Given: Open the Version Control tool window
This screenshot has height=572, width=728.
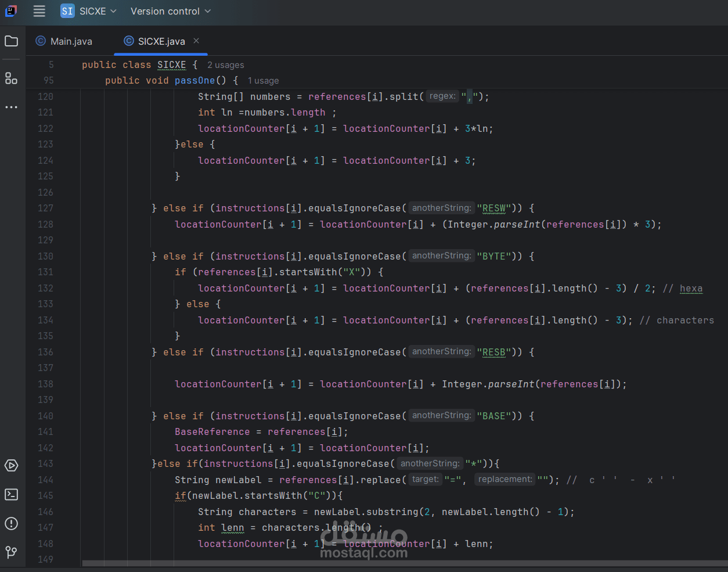Looking at the screenshot, I should 10,552.
